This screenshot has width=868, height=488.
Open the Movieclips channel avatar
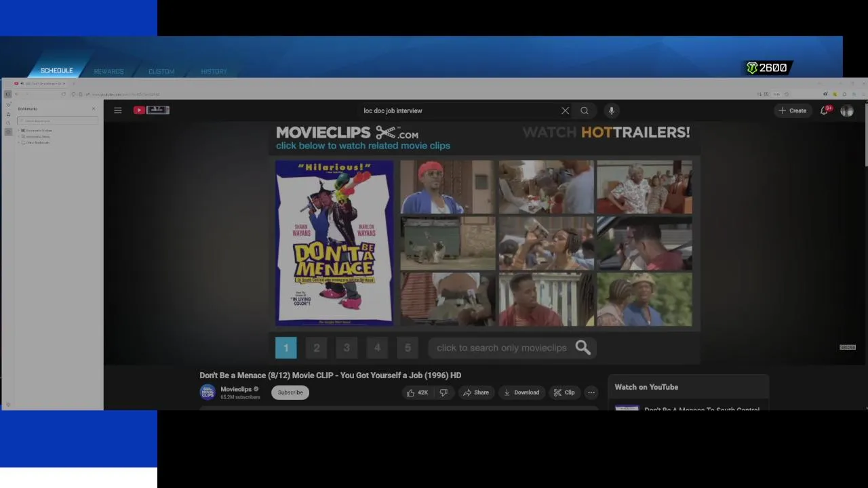[208, 392]
